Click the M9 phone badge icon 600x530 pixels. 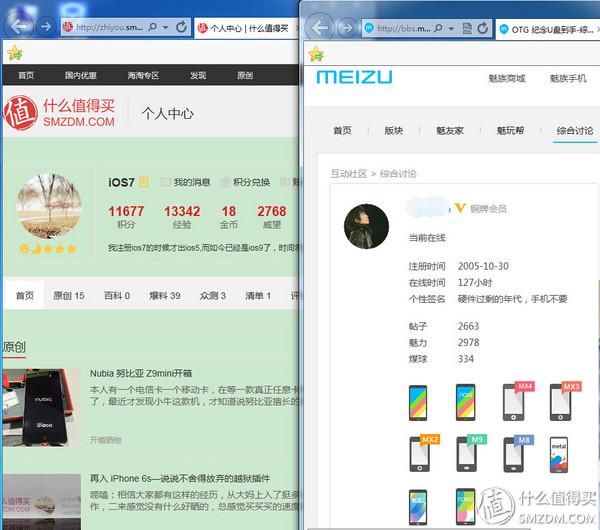pos(471,453)
